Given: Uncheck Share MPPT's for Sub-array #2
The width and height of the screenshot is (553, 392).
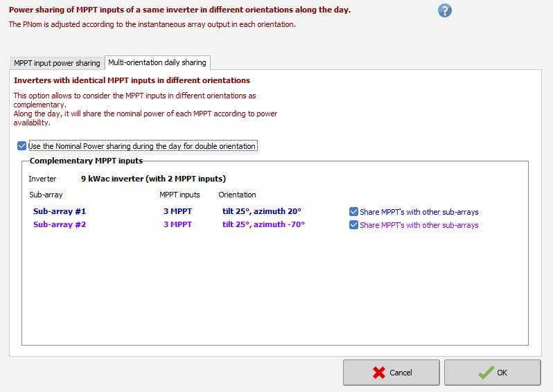Looking at the screenshot, I should point(354,225).
